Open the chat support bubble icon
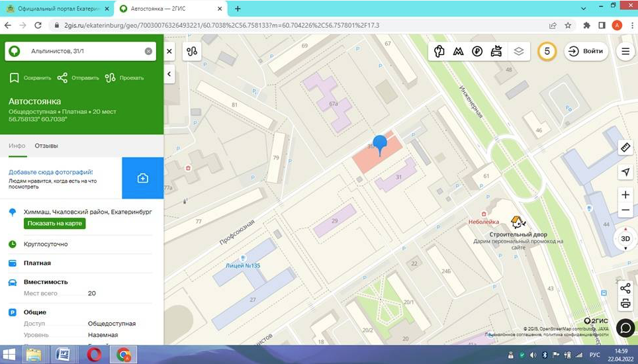The height and width of the screenshot is (364, 638). tap(626, 328)
